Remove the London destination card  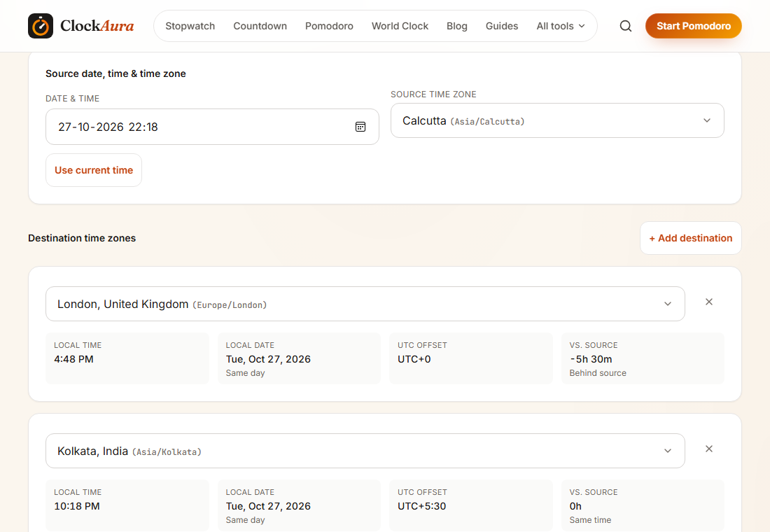(x=709, y=302)
